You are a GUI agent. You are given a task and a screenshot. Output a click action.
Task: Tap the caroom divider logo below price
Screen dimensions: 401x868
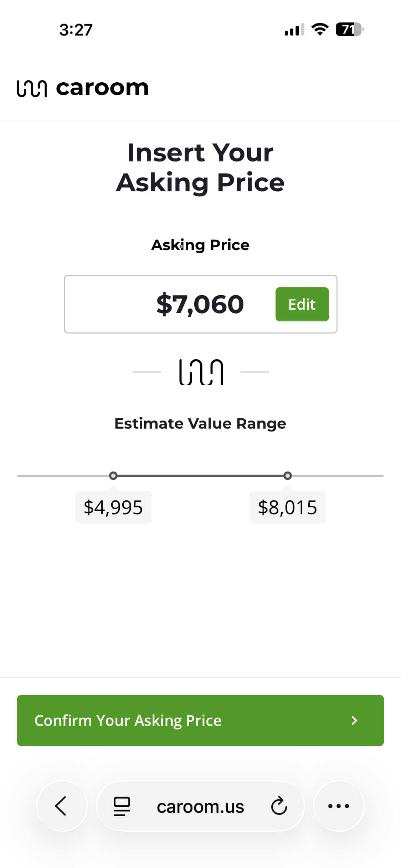click(201, 372)
